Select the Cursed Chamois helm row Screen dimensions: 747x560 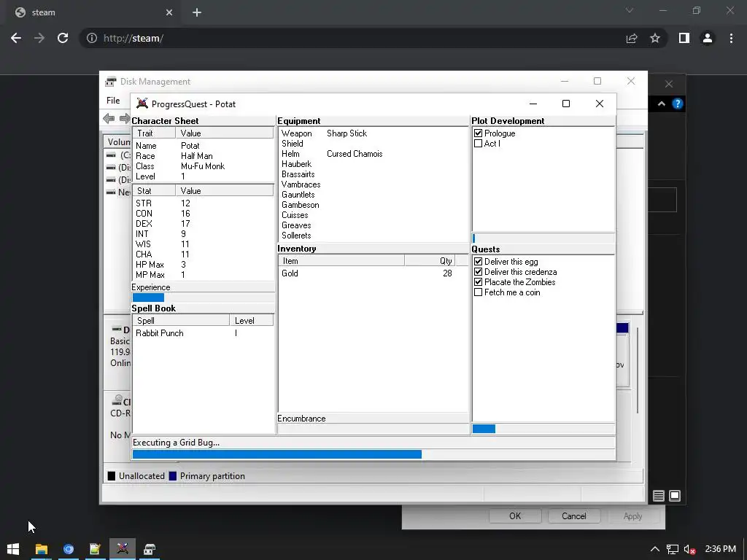click(373, 154)
